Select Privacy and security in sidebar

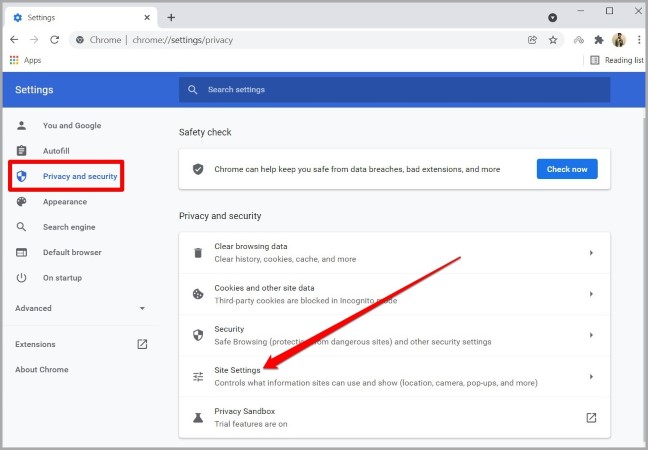80,176
